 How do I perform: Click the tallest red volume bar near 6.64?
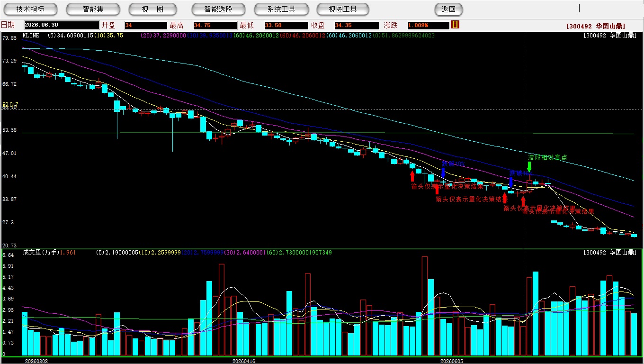[425, 306]
